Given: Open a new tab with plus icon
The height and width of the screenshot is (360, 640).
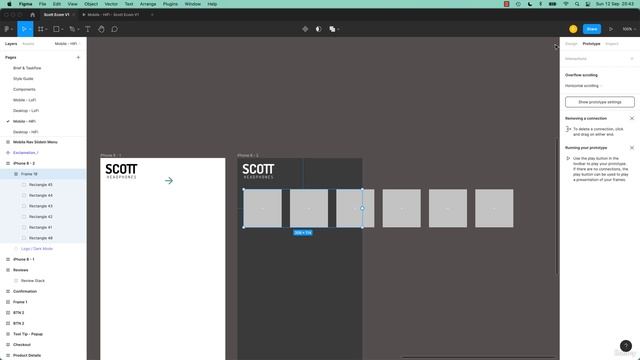Looking at the screenshot, I should tap(152, 15).
